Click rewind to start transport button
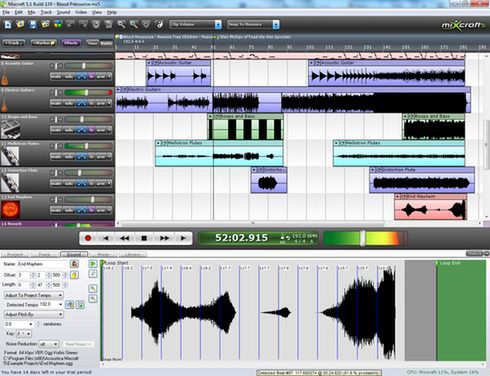Image resolution: width=490 pixels, height=376 pixels. click(106, 238)
